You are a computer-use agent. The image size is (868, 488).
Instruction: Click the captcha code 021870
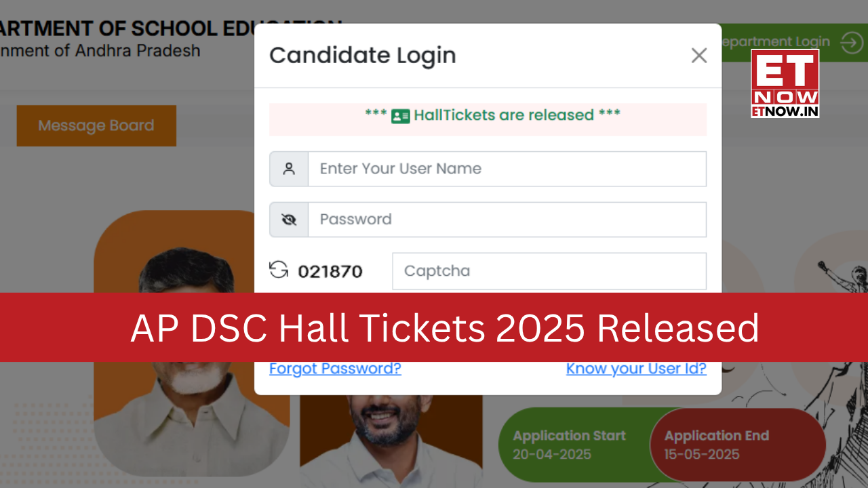pyautogui.click(x=330, y=270)
